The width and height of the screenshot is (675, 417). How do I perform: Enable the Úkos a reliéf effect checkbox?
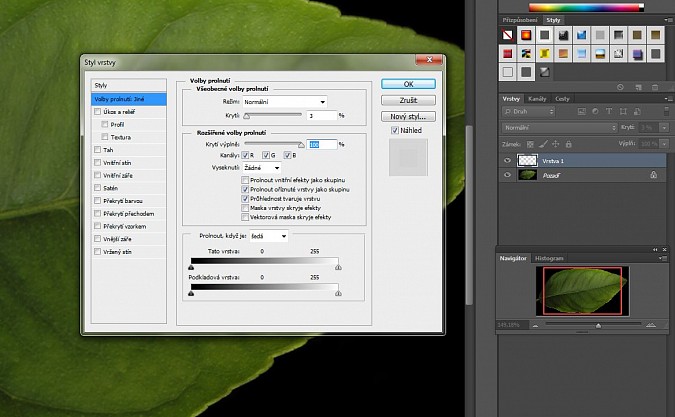97,111
